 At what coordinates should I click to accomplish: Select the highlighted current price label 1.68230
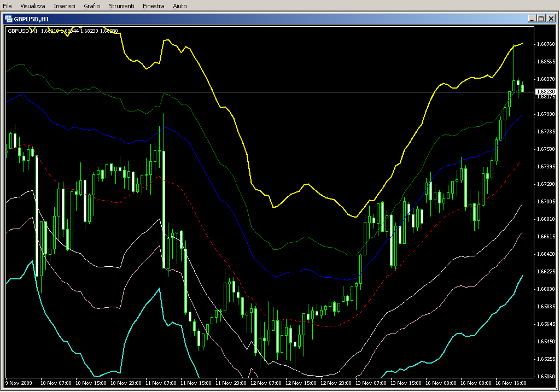[x=546, y=92]
